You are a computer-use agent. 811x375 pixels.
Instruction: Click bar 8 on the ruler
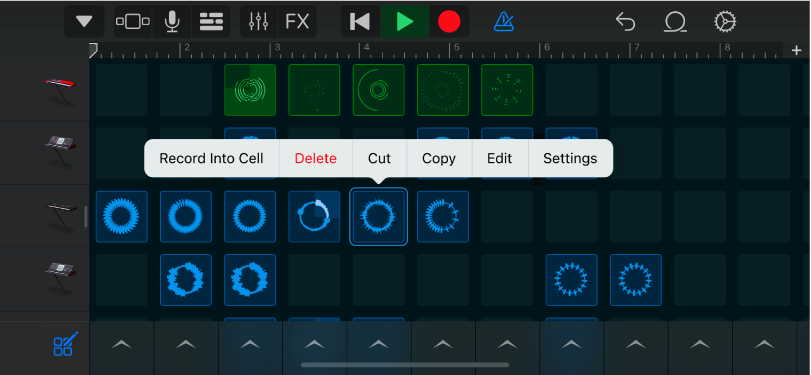point(727,48)
